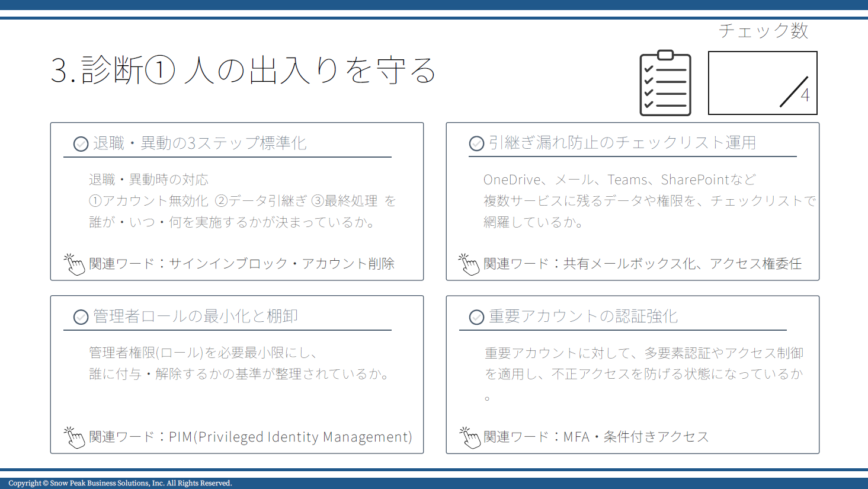This screenshot has width=868, height=489.
Task: Click the clipboard checklist icon near チェック数
Action: [x=665, y=82]
